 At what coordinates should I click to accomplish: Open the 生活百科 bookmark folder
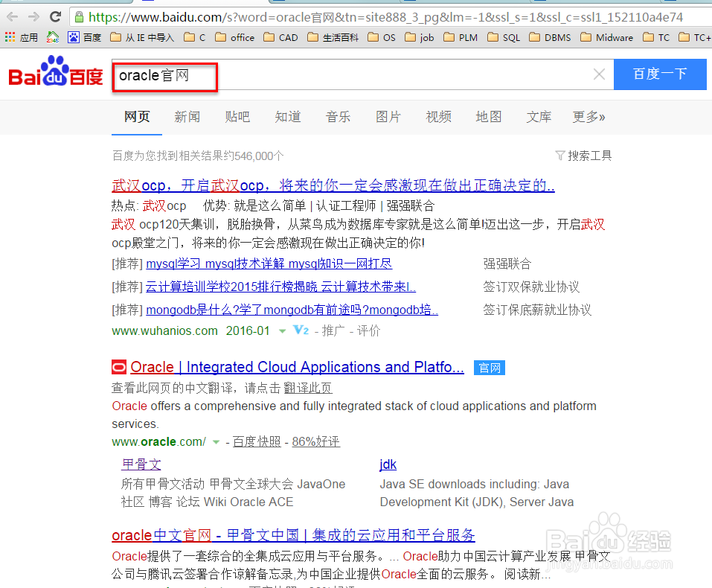[333, 37]
